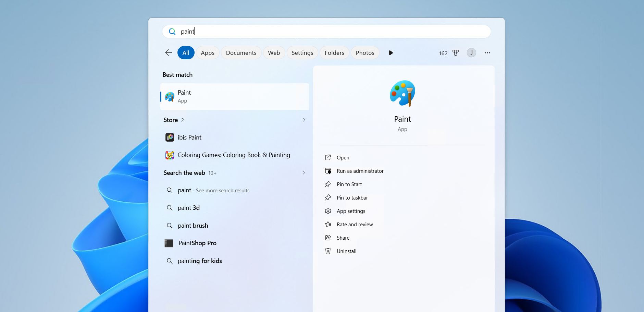Choose Open for Paint
The width and height of the screenshot is (644, 312).
[343, 158]
